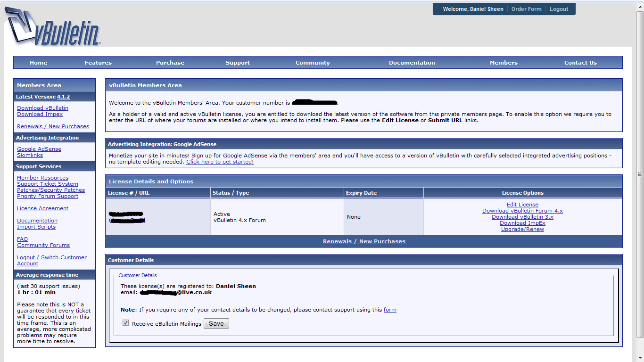Click the Order Form link
This screenshot has width=644, height=362.
pyautogui.click(x=526, y=9)
